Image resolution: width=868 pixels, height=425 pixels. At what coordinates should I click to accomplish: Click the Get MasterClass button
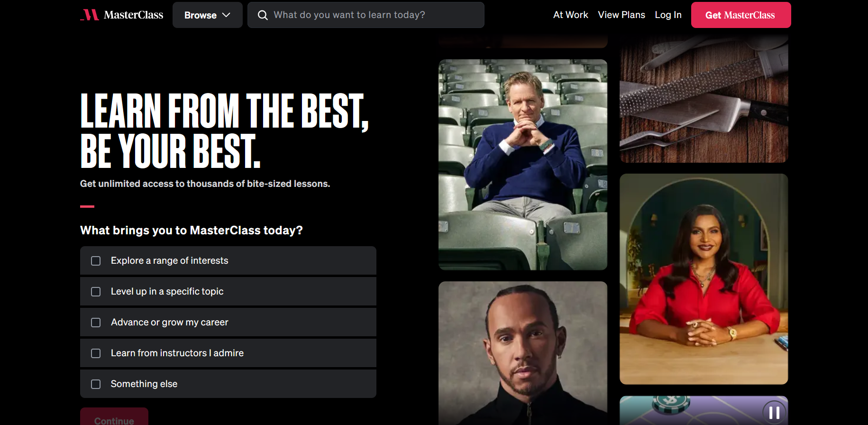tap(740, 15)
